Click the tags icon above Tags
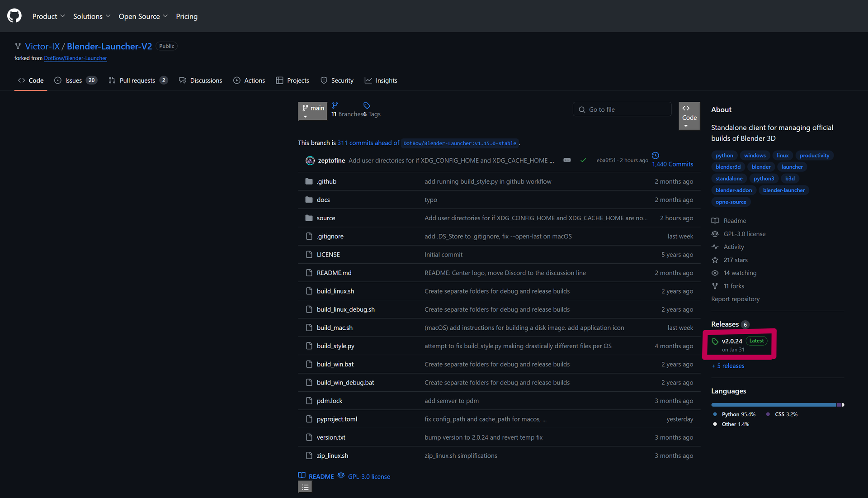The image size is (868, 498). 367,106
